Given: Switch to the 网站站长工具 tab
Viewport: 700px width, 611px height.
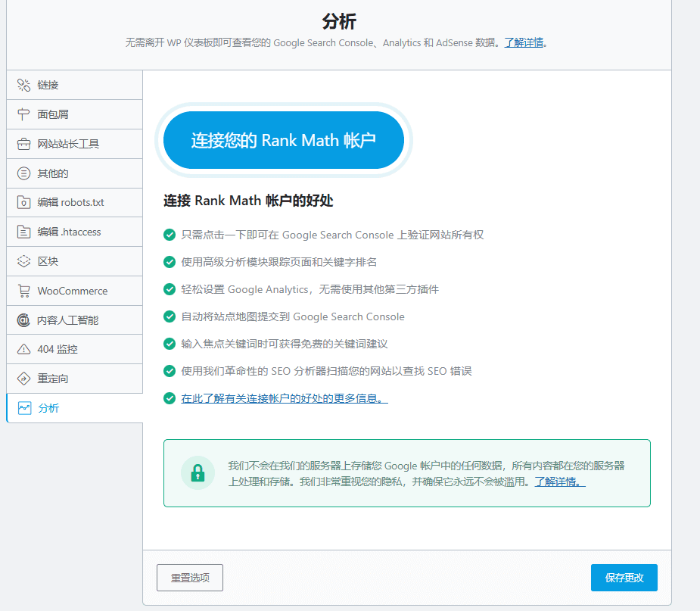Looking at the screenshot, I should [75, 144].
